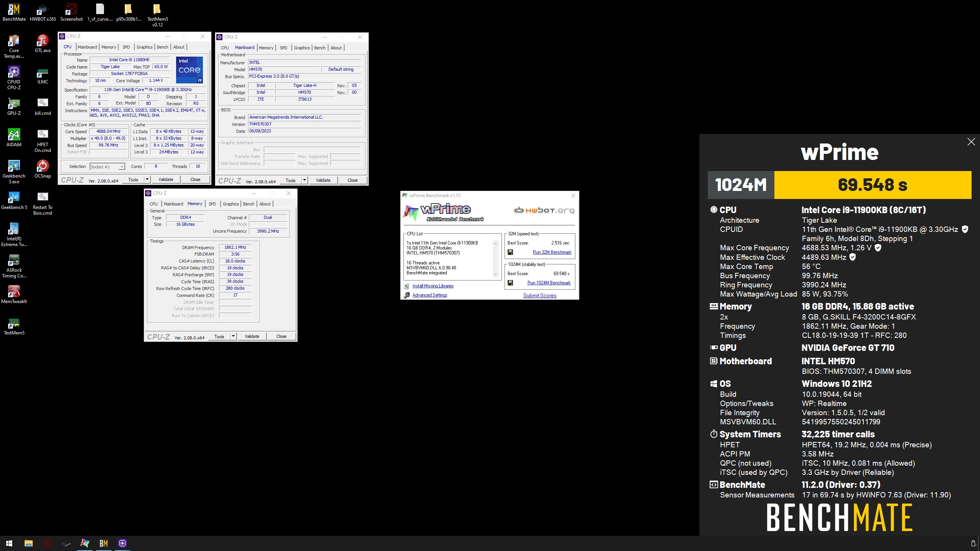Launch the TestMem5 desktop shortcut
Viewport: 980px width, 551px height.
click(14, 326)
